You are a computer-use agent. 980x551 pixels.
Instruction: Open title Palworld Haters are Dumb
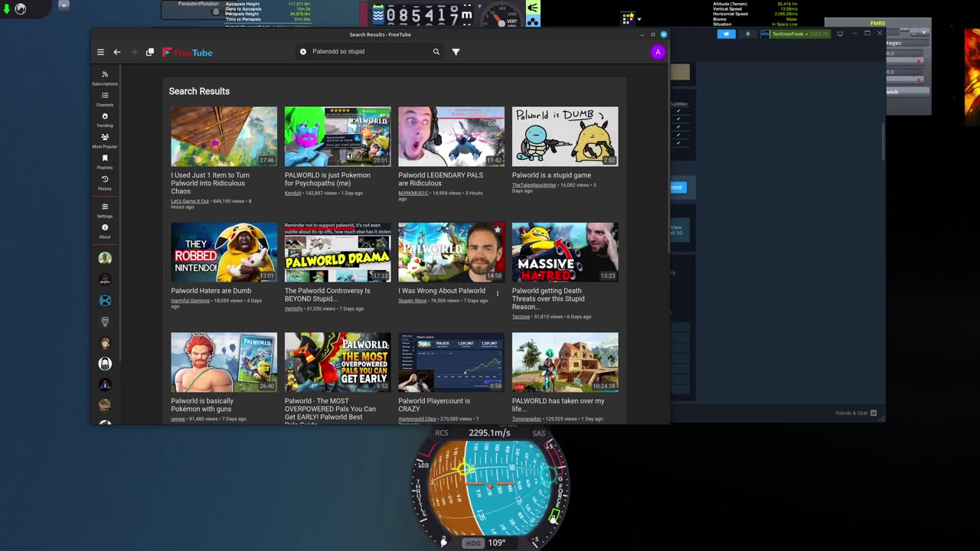point(211,291)
